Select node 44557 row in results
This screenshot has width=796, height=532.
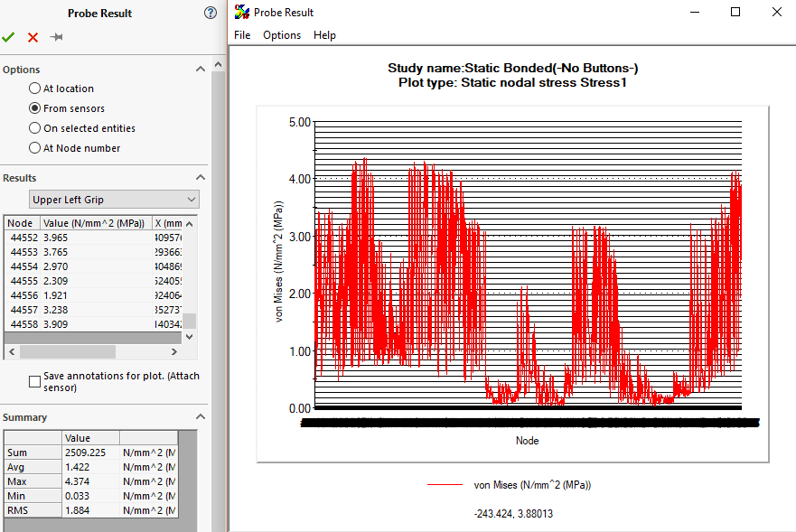93,310
